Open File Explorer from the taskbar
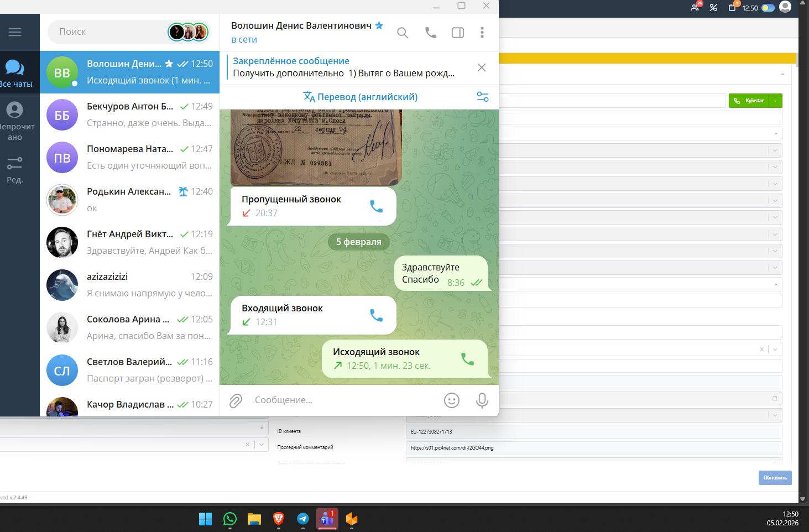 click(254, 519)
